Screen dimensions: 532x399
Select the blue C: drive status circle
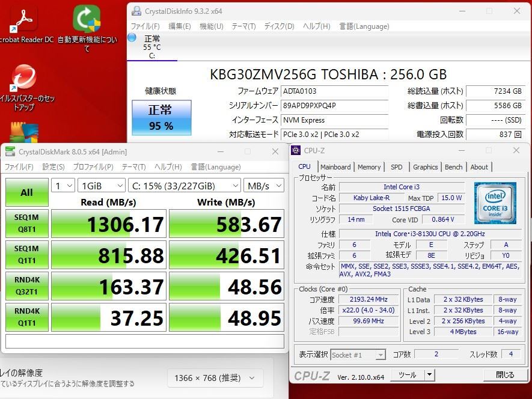(x=132, y=37)
